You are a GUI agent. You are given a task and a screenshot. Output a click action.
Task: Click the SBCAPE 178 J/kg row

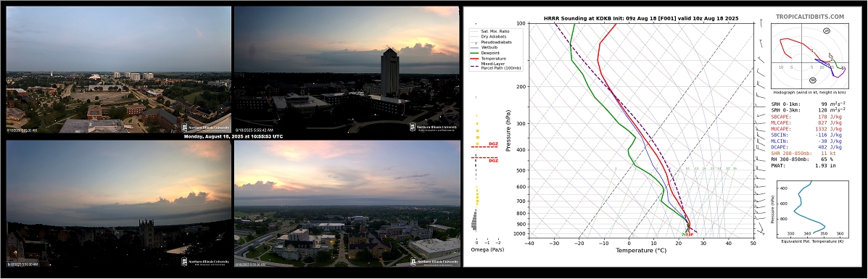tap(806, 117)
